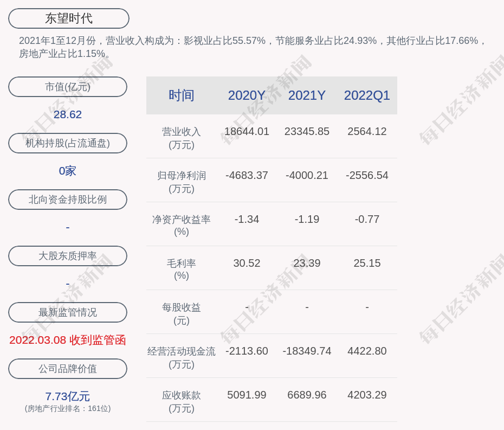Click the red 2022.03.08 收到监管函 notice

tap(68, 340)
